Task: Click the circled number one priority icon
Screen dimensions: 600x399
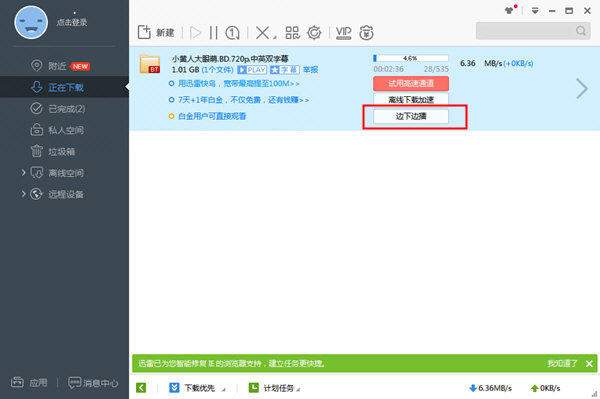Action: [x=232, y=33]
